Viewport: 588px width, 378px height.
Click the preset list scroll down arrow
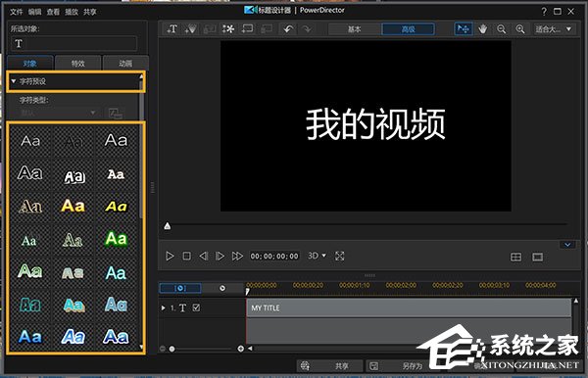(141, 348)
